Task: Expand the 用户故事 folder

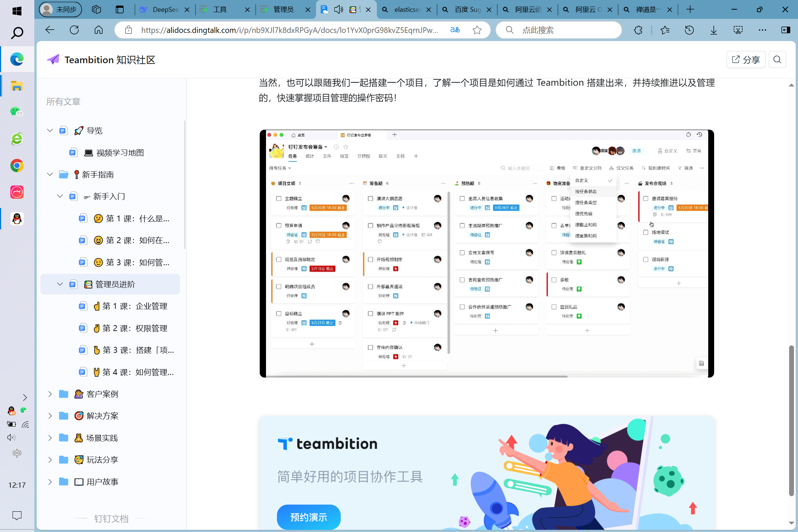Action: tap(50, 482)
